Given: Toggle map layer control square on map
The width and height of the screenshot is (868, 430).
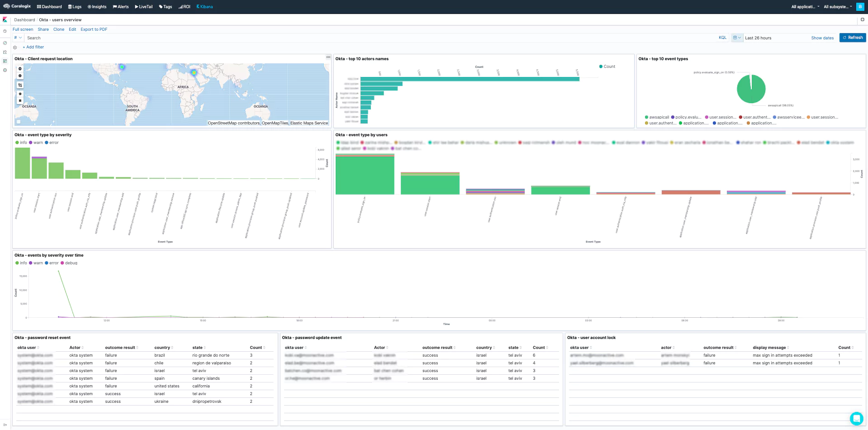Looking at the screenshot, I should [19, 121].
